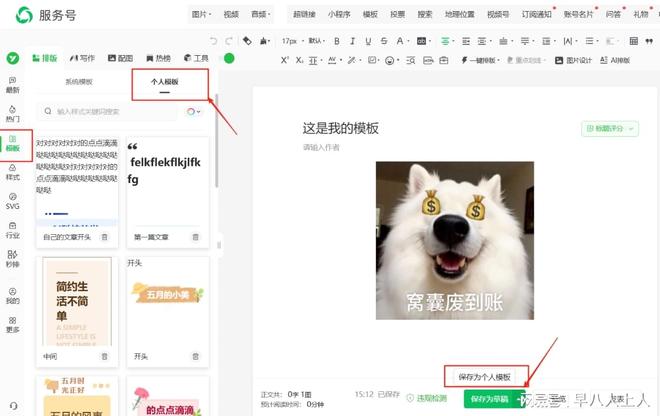The image size is (660, 416).
Task: Insert a table with the grid icon
Action: (x=633, y=41)
